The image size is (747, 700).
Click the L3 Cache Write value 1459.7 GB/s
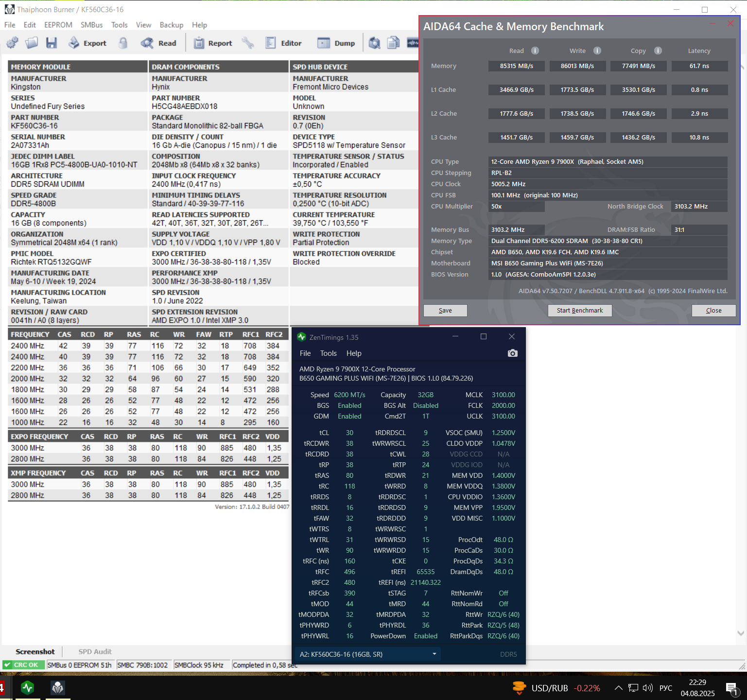pyautogui.click(x=577, y=138)
